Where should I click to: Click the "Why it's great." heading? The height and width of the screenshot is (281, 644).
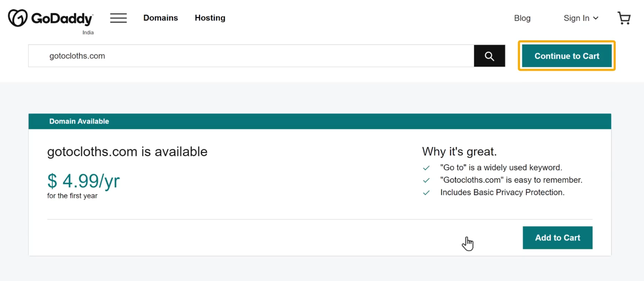click(459, 152)
